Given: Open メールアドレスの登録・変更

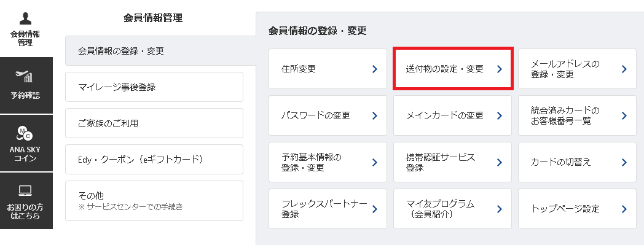Looking at the screenshot, I should [x=577, y=69].
